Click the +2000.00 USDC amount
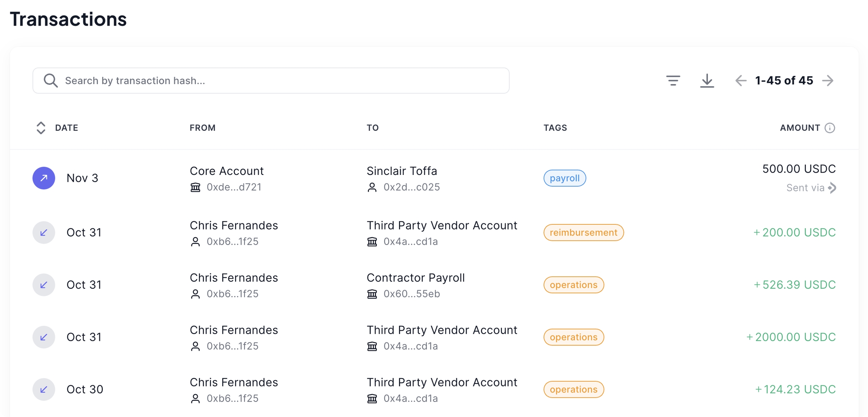Image resolution: width=868 pixels, height=417 pixels. tap(791, 337)
